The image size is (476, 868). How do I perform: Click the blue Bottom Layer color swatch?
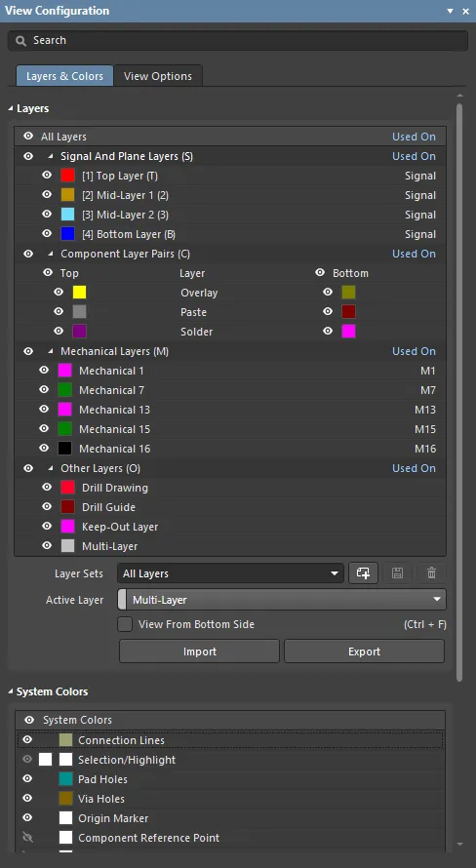67,234
